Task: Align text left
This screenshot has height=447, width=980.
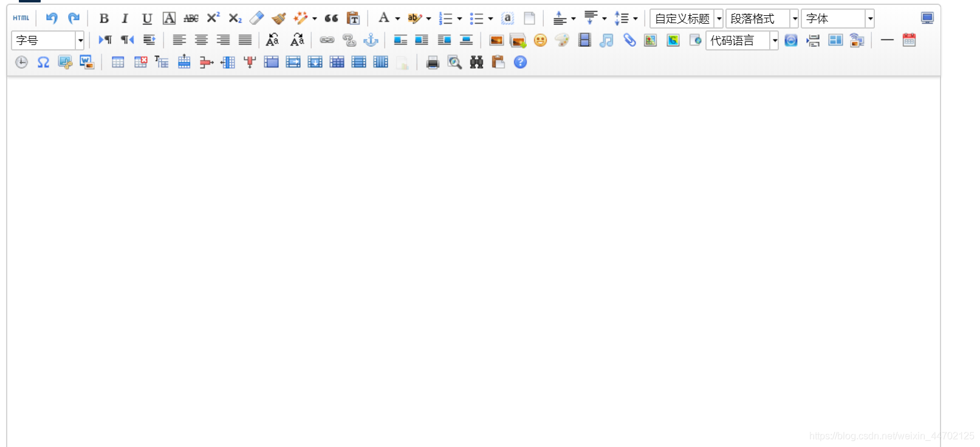Action: pos(179,40)
